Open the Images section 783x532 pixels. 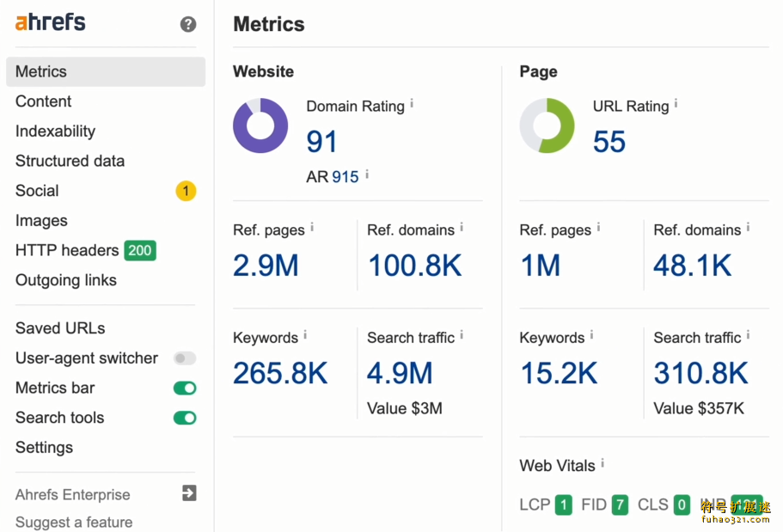coord(41,221)
